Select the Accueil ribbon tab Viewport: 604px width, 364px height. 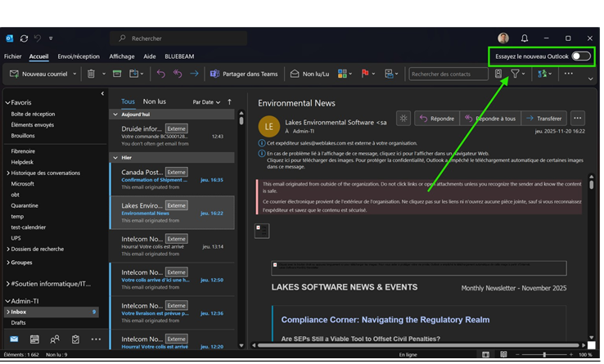pos(39,56)
